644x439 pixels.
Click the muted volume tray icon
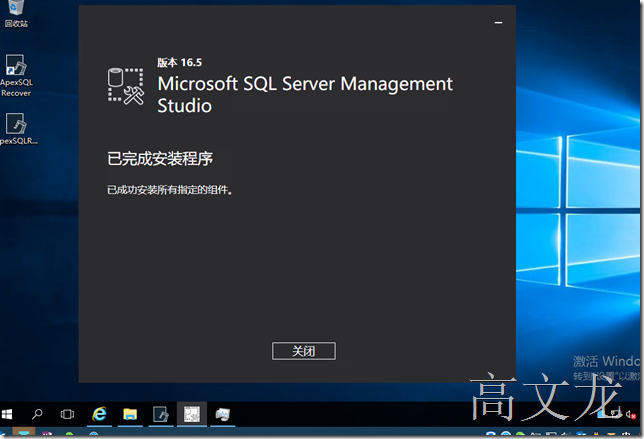pos(630,414)
